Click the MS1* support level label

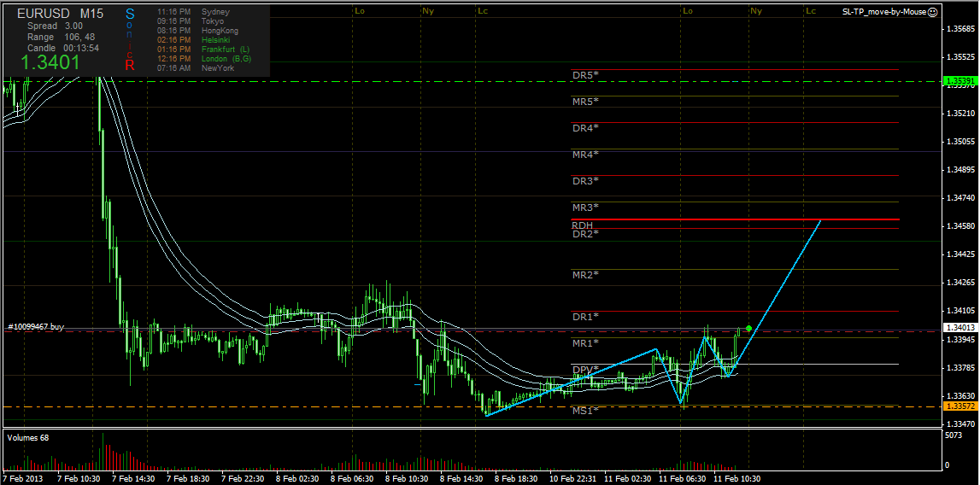point(585,411)
